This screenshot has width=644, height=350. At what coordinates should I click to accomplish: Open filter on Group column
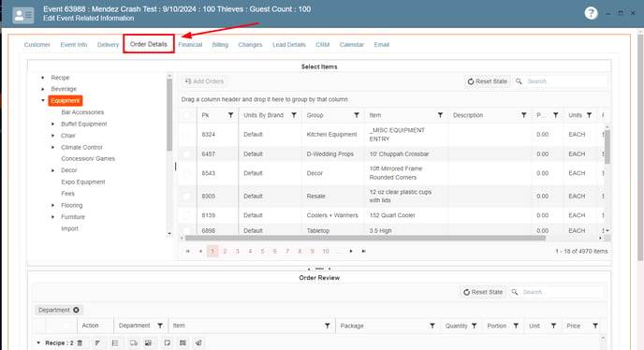click(357, 115)
